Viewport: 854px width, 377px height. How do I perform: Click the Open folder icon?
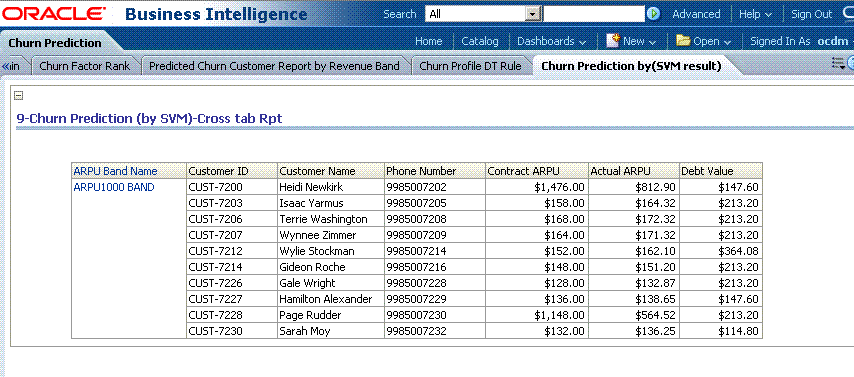683,41
